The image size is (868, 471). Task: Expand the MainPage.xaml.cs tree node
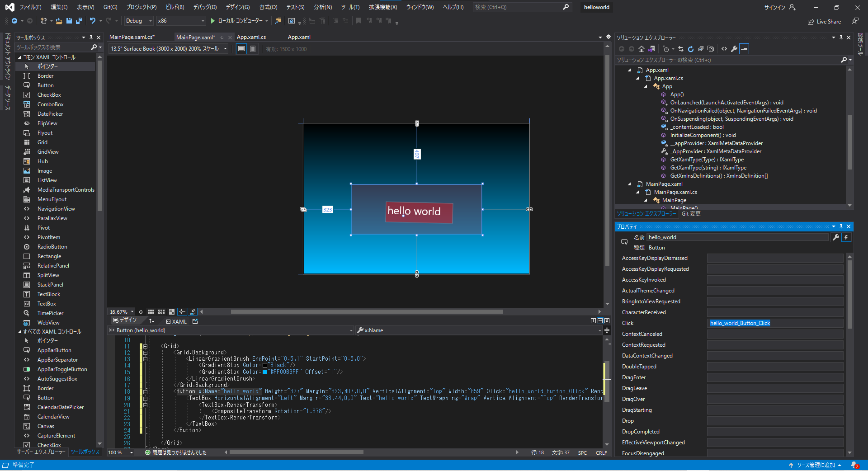[x=637, y=192]
